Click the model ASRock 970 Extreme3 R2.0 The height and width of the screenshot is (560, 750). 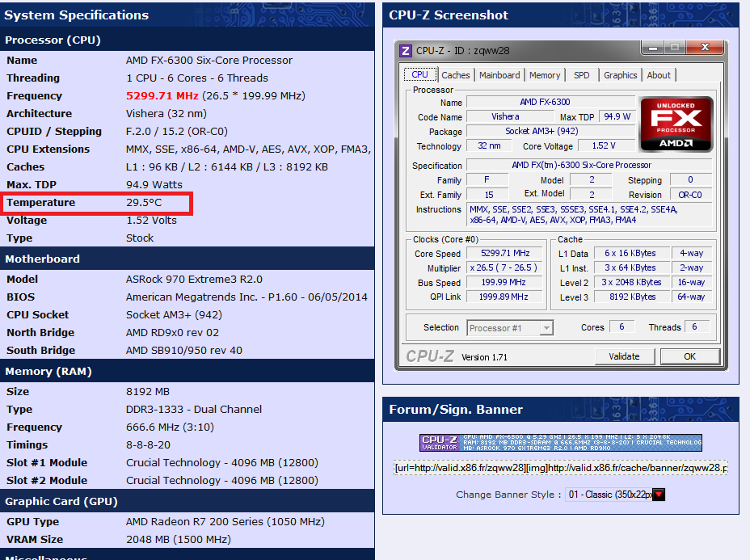click(194, 280)
